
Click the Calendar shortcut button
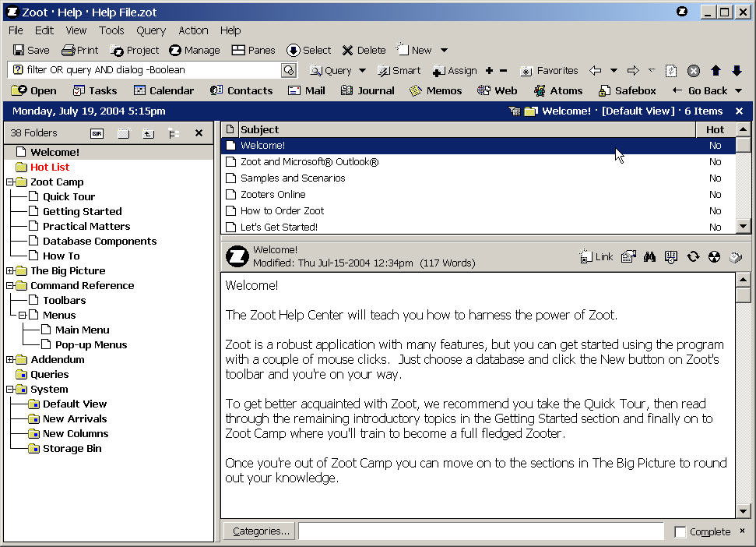click(164, 90)
